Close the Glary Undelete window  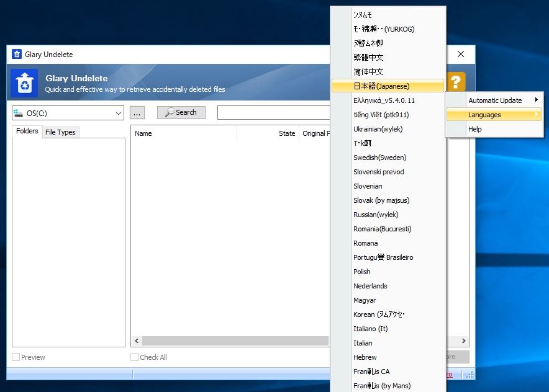(461, 54)
